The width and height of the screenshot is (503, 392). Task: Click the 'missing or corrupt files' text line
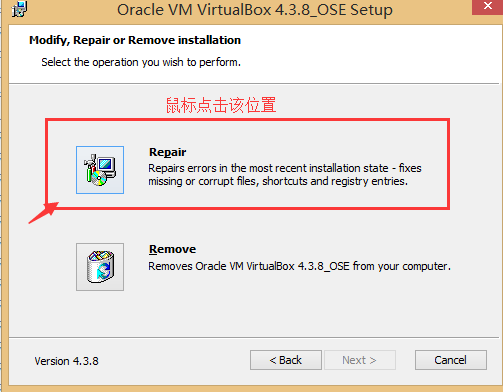(278, 181)
